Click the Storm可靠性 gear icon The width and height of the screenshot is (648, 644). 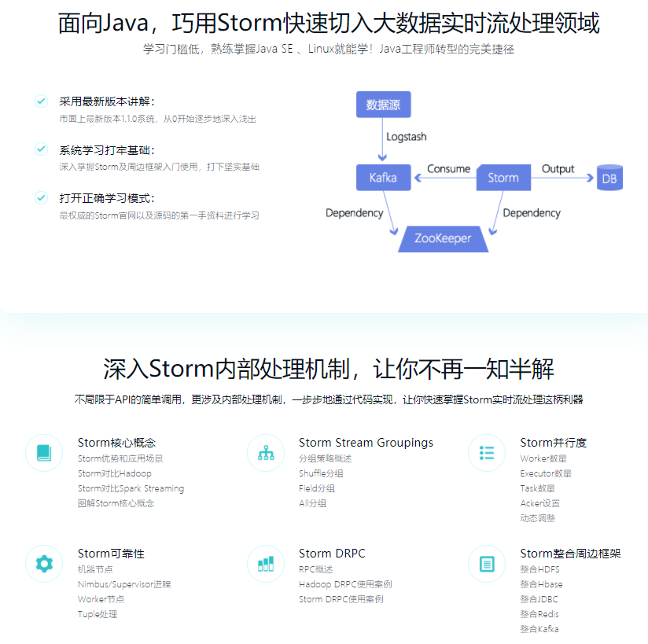click(43, 564)
